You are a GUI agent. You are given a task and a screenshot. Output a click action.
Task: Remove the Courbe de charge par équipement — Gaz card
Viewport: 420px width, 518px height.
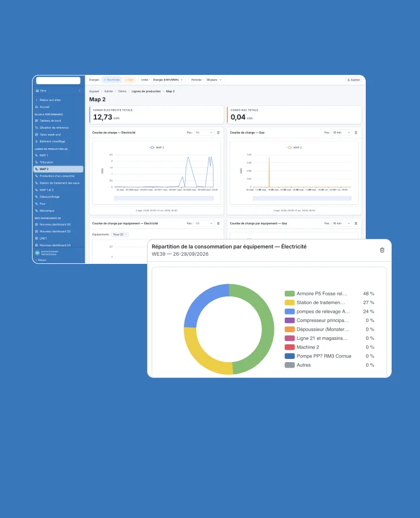pyautogui.click(x=356, y=223)
